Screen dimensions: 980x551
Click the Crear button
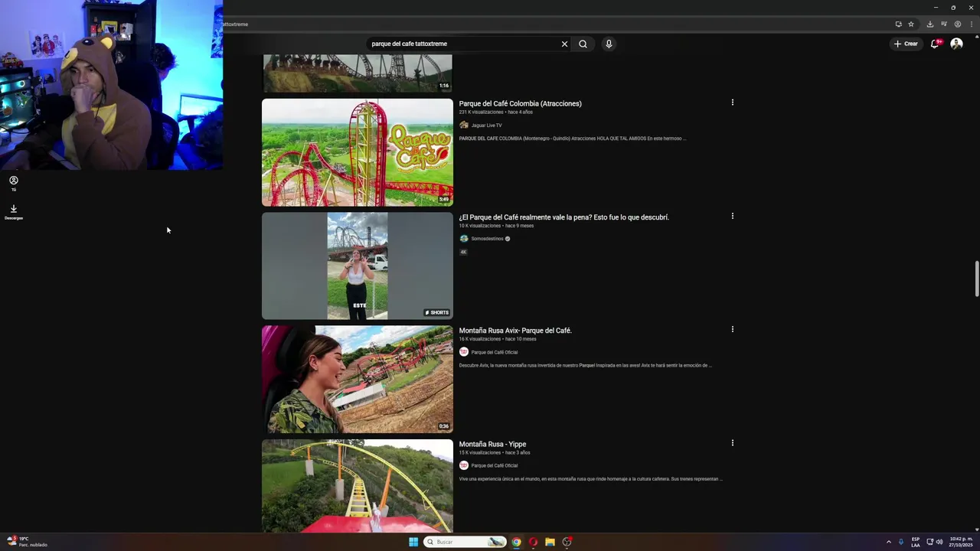(906, 44)
